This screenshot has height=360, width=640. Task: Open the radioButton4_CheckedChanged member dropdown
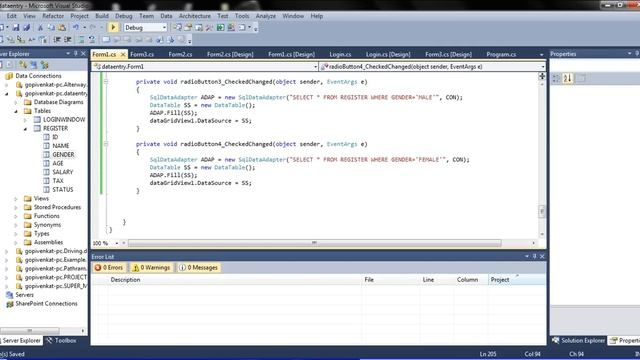click(x=542, y=67)
